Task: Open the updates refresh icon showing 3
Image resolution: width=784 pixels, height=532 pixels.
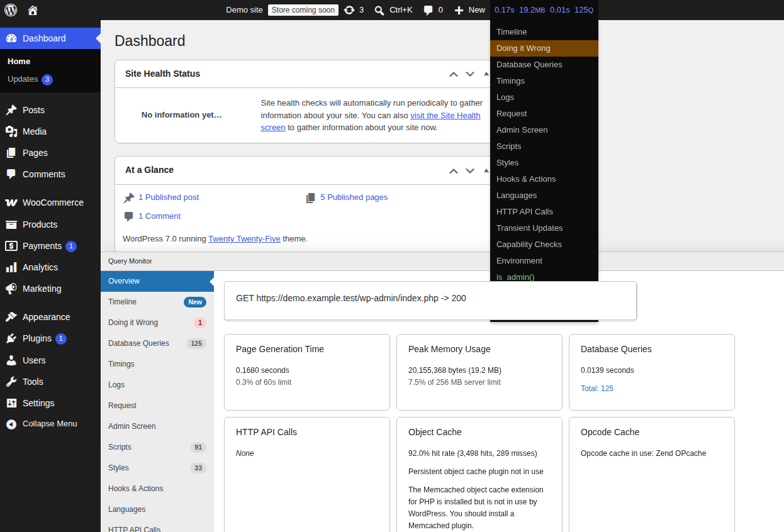Action: 349,10
